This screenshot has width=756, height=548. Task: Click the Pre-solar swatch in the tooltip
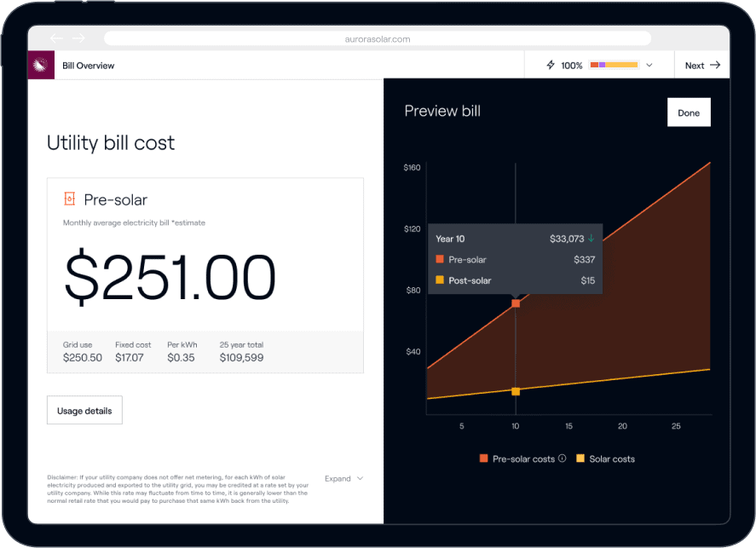point(440,259)
